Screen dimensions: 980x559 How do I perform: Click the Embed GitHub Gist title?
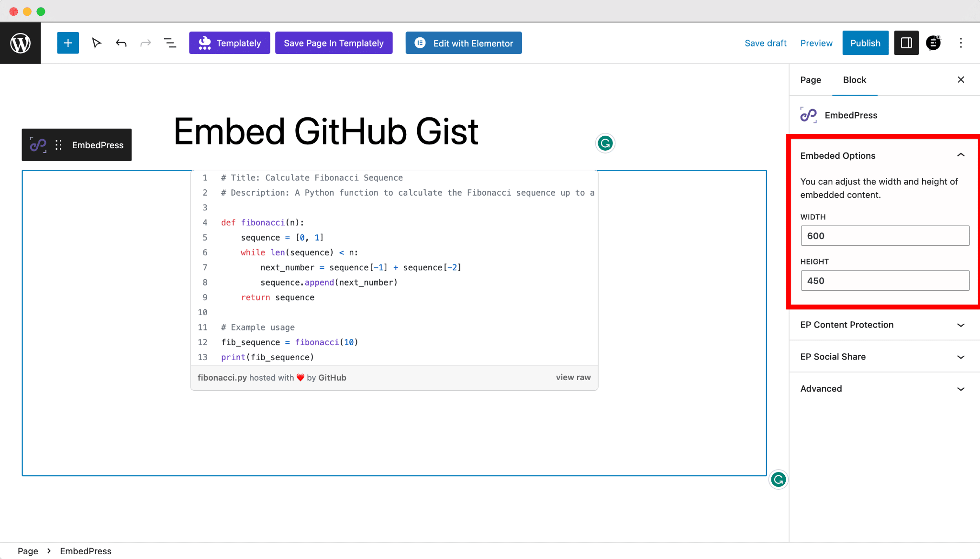pyautogui.click(x=326, y=132)
